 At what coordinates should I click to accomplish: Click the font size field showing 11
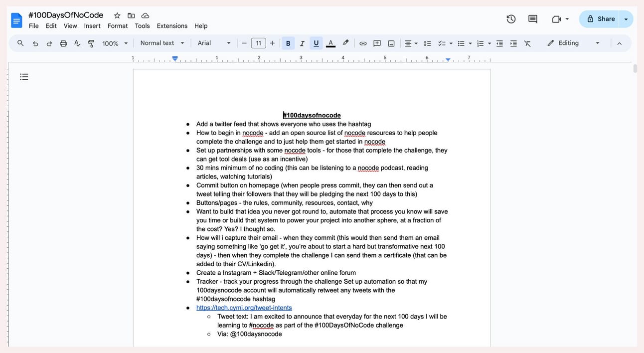[258, 43]
